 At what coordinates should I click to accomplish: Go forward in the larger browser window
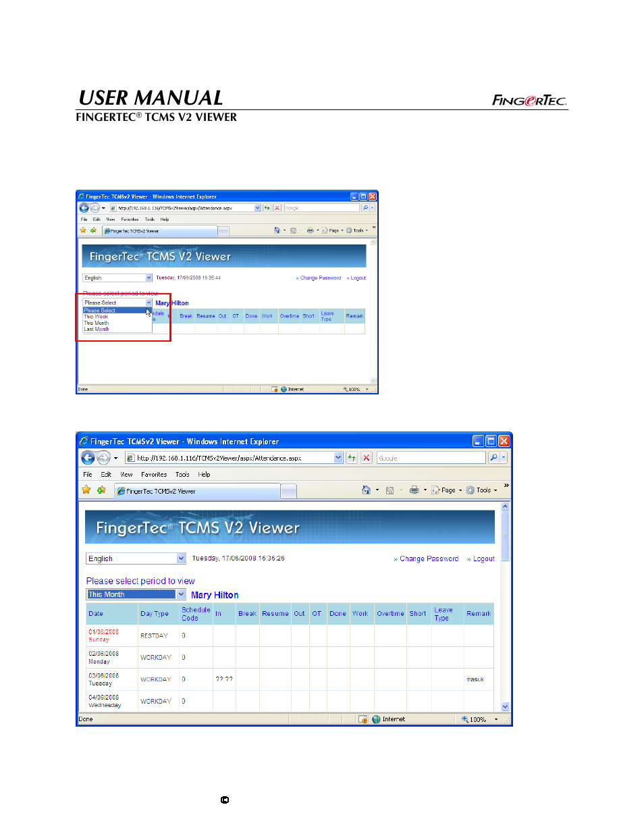click(x=103, y=458)
